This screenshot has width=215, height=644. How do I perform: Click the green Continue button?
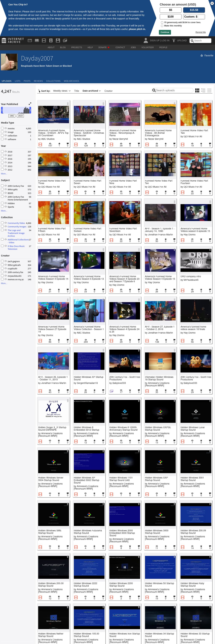pos(165,32)
